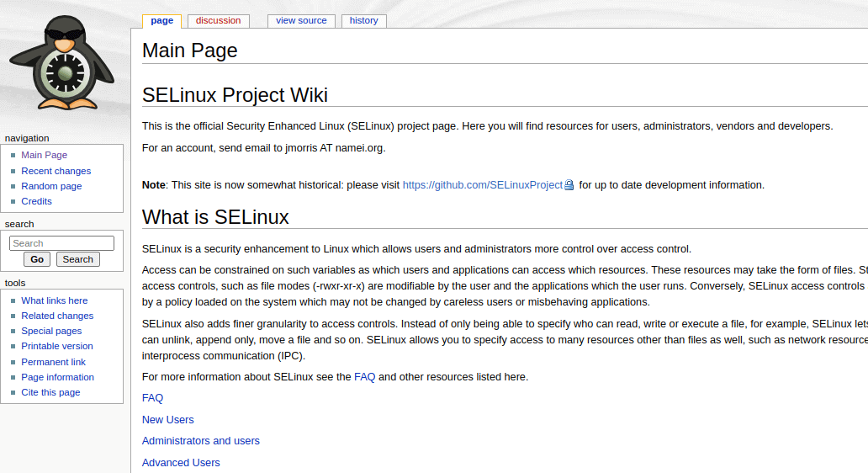Click the What is SELinux heading

215,217
